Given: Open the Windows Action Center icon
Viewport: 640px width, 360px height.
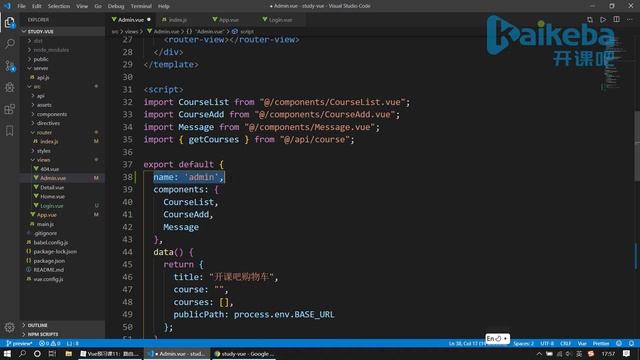Looking at the screenshot, I should (626, 354).
